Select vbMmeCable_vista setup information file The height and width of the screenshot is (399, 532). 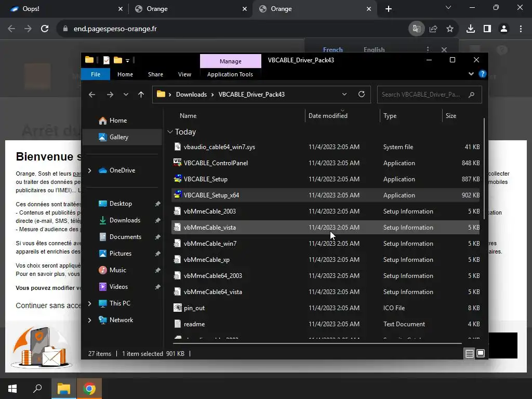click(x=325, y=228)
